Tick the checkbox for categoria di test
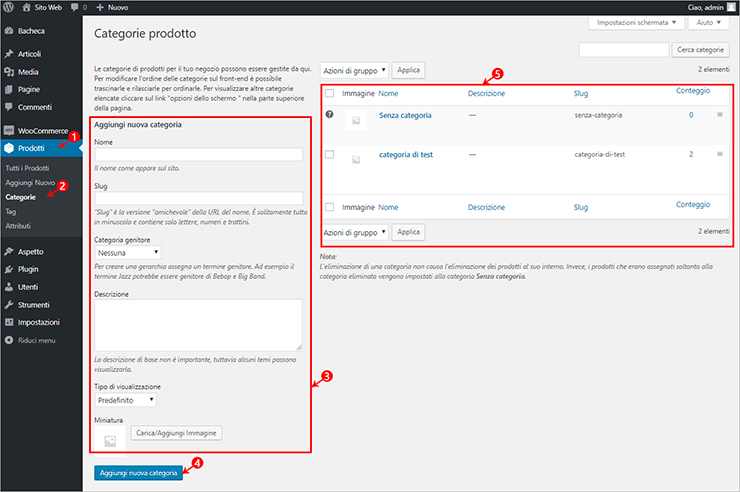Image resolution: width=740 pixels, height=492 pixels. tap(329, 154)
